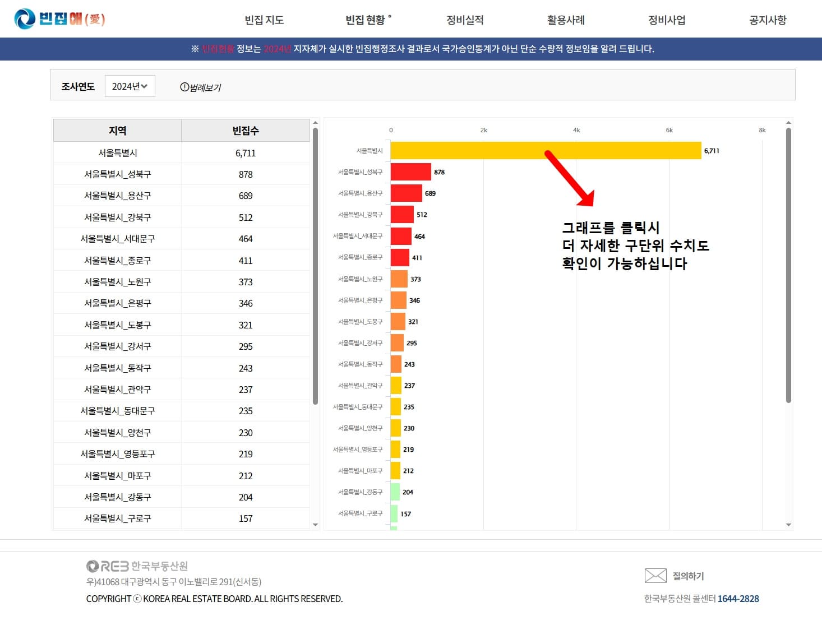This screenshot has width=822, height=644.
Task: Click the 질의하기 inquiry link
Action: click(x=688, y=576)
